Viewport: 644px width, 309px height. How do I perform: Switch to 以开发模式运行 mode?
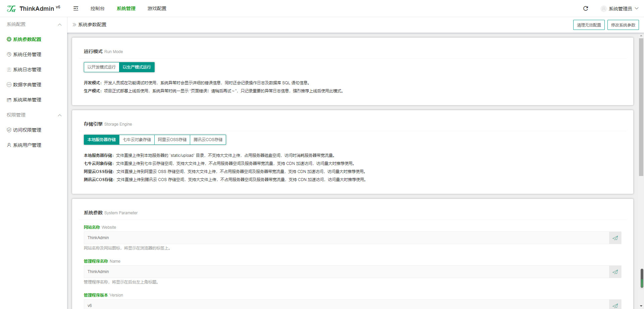click(102, 67)
